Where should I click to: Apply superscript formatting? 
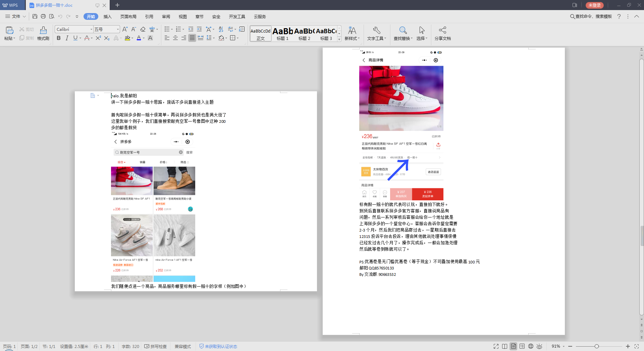click(x=98, y=38)
